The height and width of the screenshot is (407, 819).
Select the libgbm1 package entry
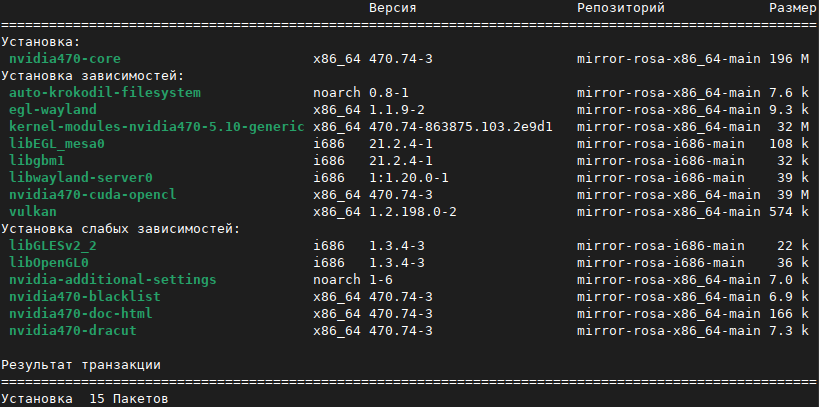coord(40,161)
